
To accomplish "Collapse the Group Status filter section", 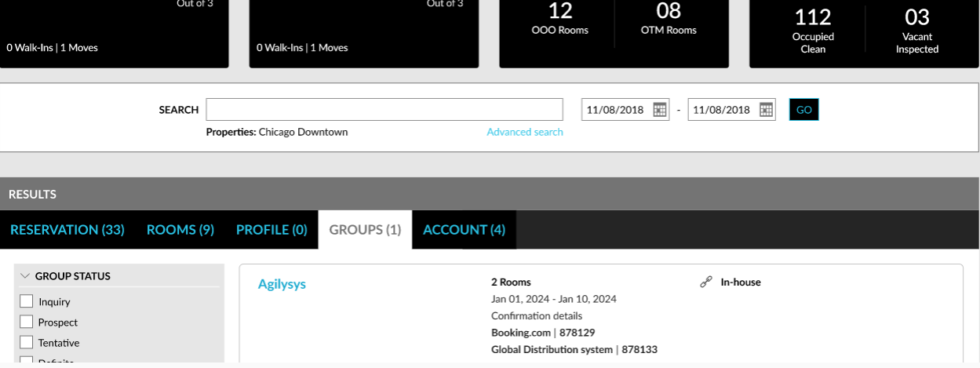I will pos(25,276).
